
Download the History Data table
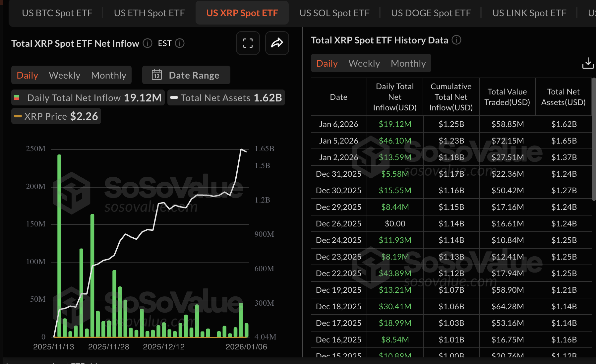coord(588,63)
